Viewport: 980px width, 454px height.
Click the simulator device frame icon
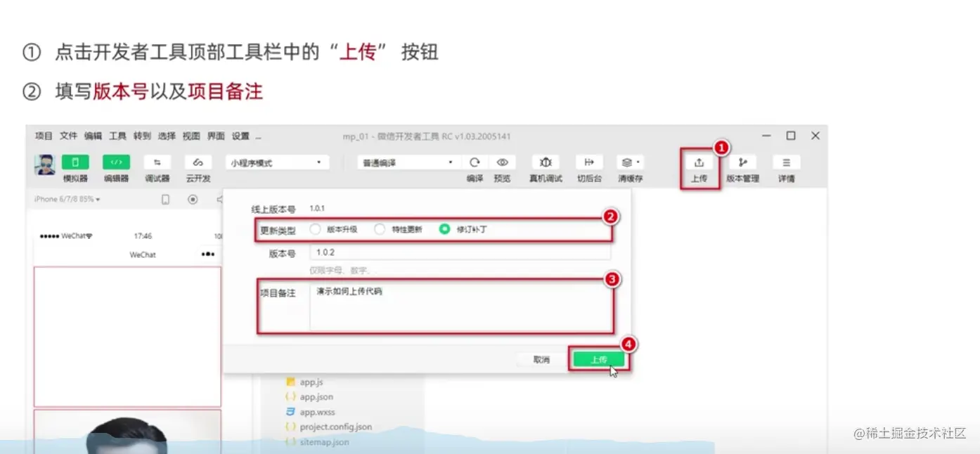[165, 200]
